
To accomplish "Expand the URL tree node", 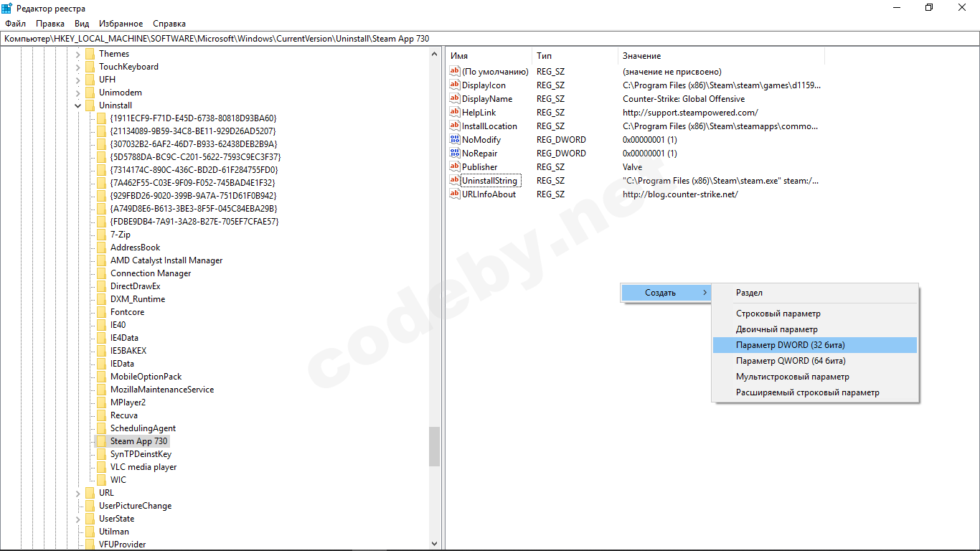I will pyautogui.click(x=78, y=493).
